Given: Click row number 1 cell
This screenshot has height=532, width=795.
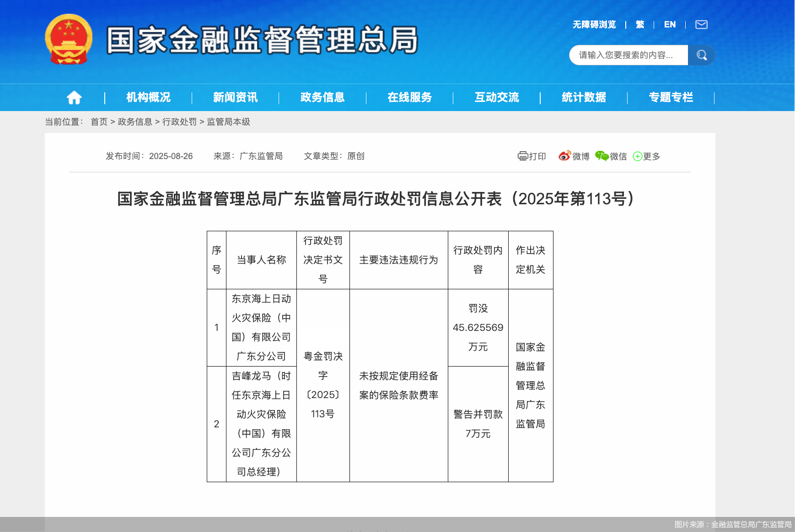Looking at the screenshot, I should pyautogui.click(x=216, y=328).
